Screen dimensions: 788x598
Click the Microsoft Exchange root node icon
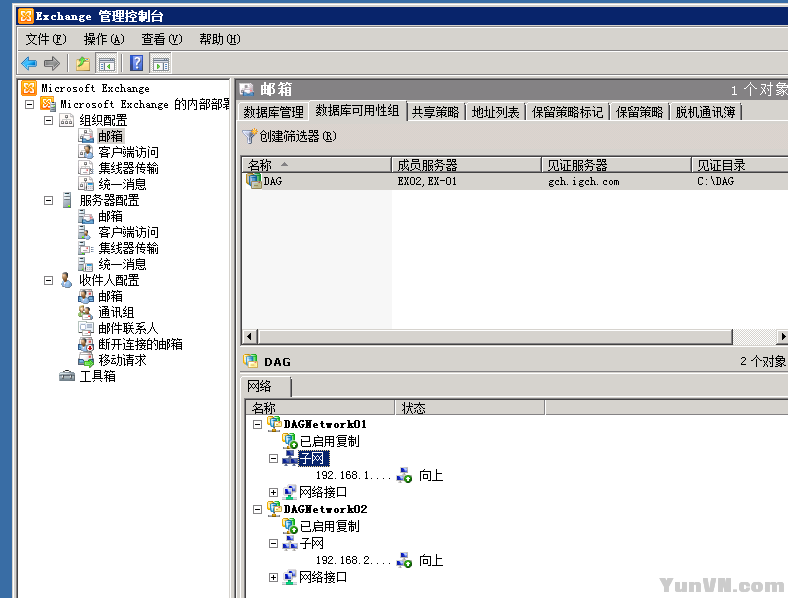click(x=29, y=88)
